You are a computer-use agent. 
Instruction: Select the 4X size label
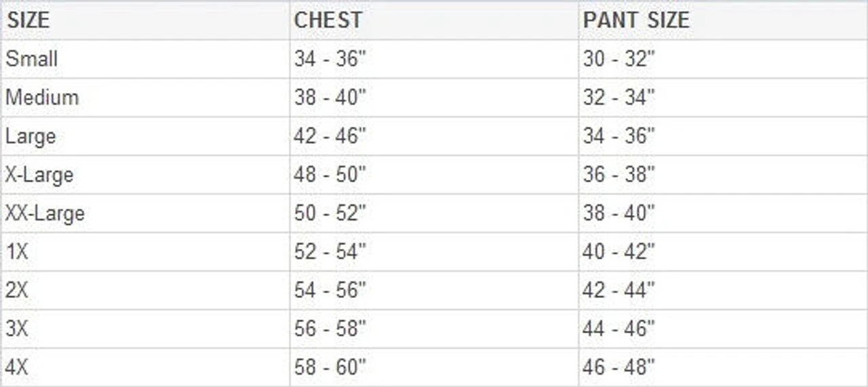click(17, 369)
